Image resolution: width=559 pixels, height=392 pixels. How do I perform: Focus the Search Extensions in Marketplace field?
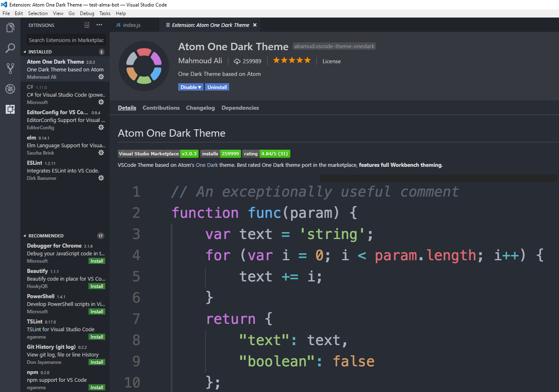[66, 40]
